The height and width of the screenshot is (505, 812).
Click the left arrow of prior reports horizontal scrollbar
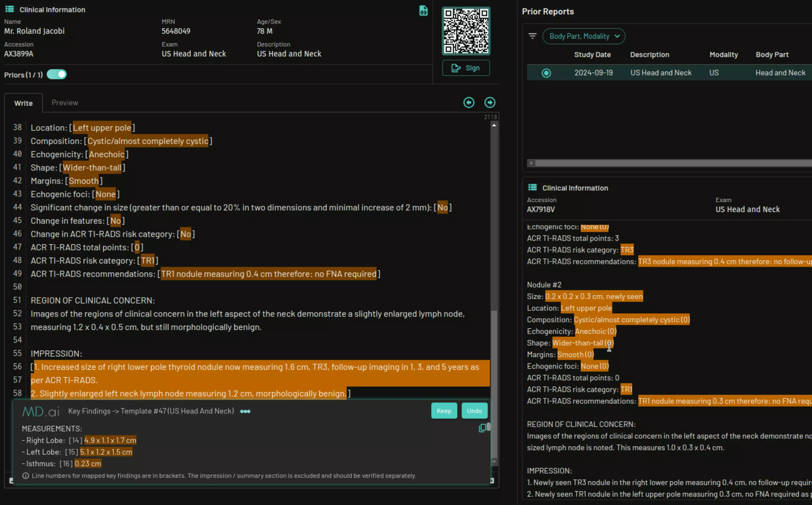pyautogui.click(x=531, y=163)
